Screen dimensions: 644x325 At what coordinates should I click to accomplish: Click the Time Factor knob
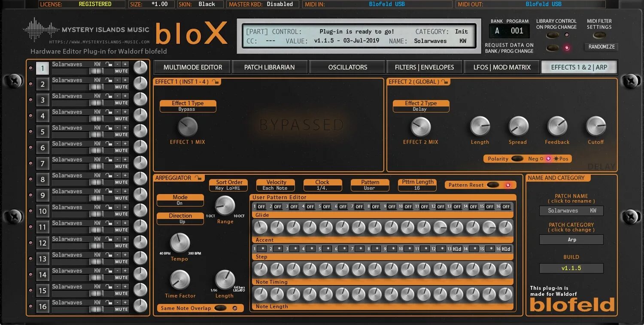[180, 280]
